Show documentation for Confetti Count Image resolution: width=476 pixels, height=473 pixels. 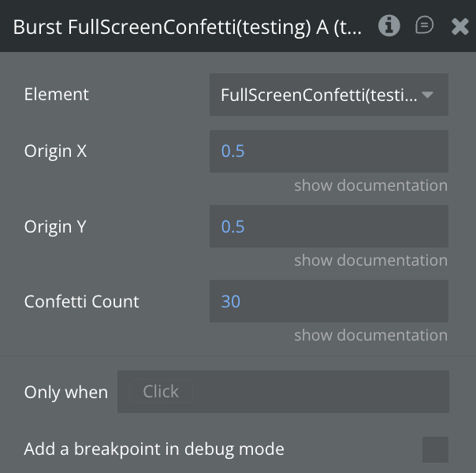click(370, 335)
